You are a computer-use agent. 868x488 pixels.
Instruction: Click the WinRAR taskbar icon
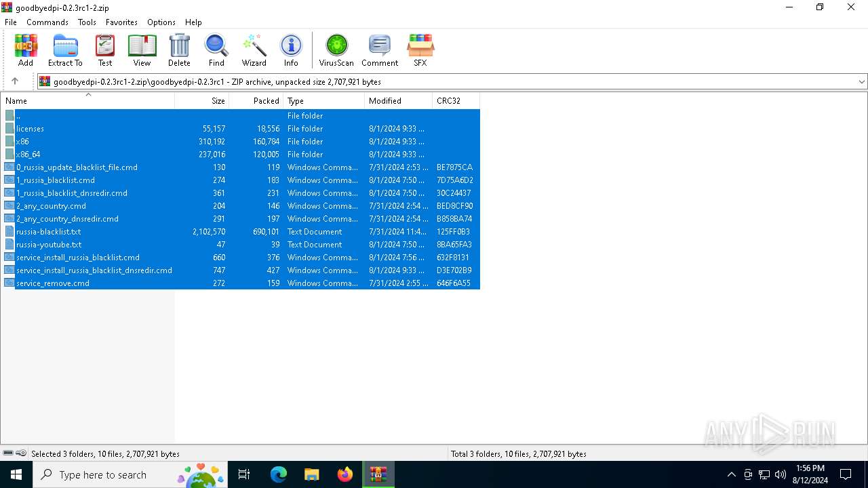tap(378, 474)
